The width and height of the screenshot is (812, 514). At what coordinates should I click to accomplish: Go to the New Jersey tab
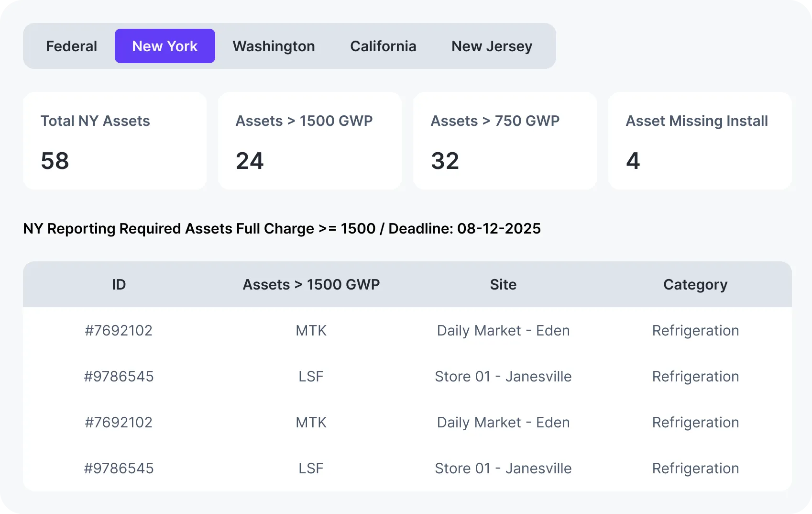[x=492, y=46]
